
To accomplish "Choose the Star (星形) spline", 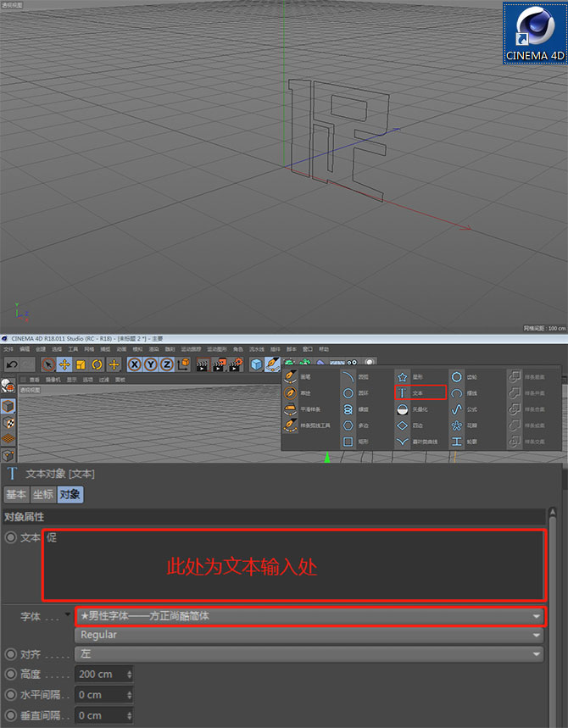I will (x=404, y=376).
